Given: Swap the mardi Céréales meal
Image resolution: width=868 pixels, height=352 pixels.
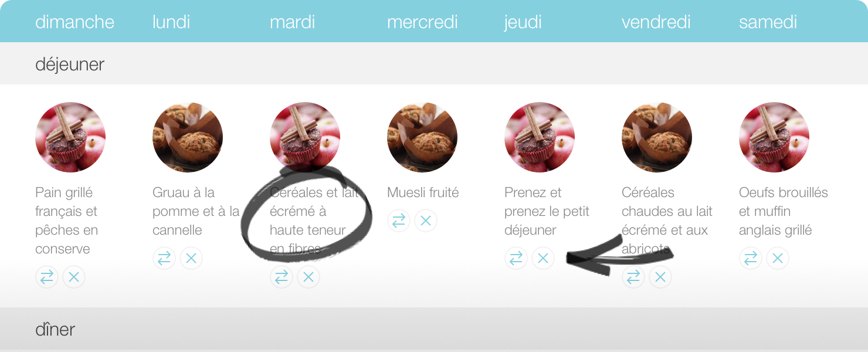Looking at the screenshot, I should (x=282, y=277).
